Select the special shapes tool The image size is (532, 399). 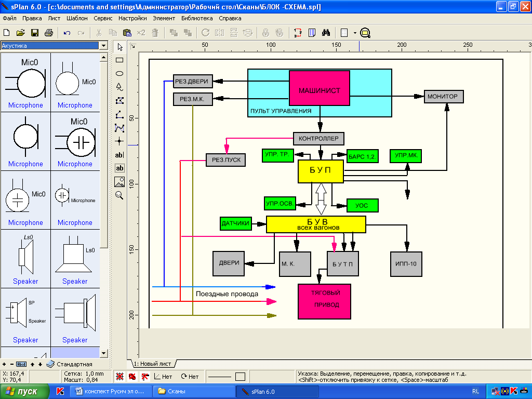pyautogui.click(x=119, y=87)
